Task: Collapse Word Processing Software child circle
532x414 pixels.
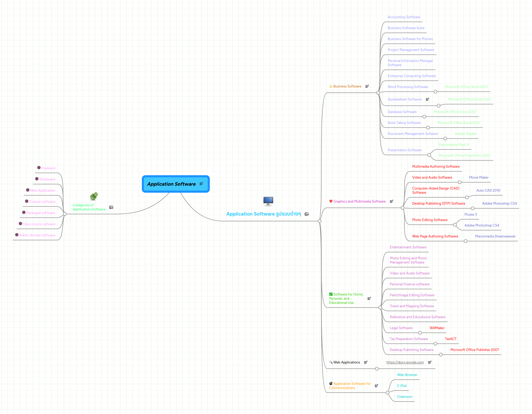Action: 435,92
